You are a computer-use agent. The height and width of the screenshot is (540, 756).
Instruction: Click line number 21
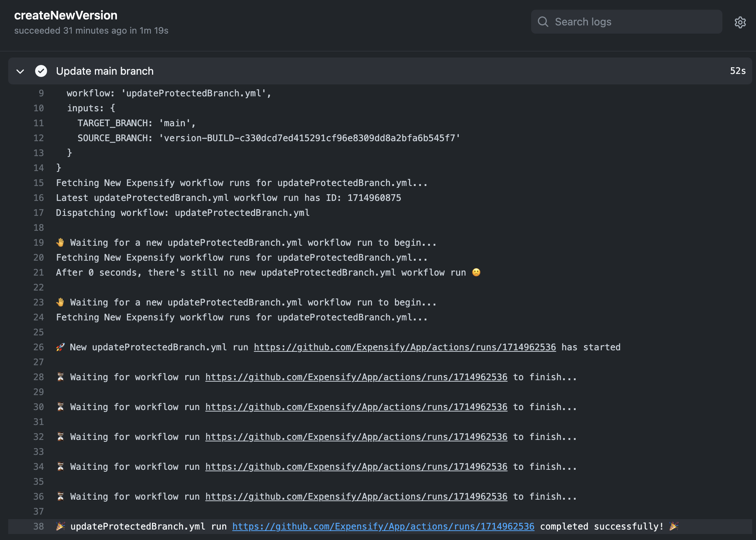(38, 273)
